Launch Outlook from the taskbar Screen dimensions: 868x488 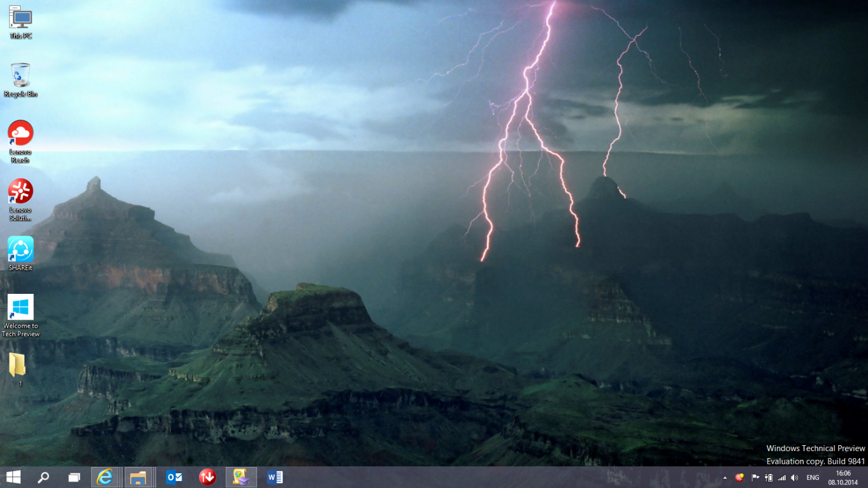pos(174,477)
